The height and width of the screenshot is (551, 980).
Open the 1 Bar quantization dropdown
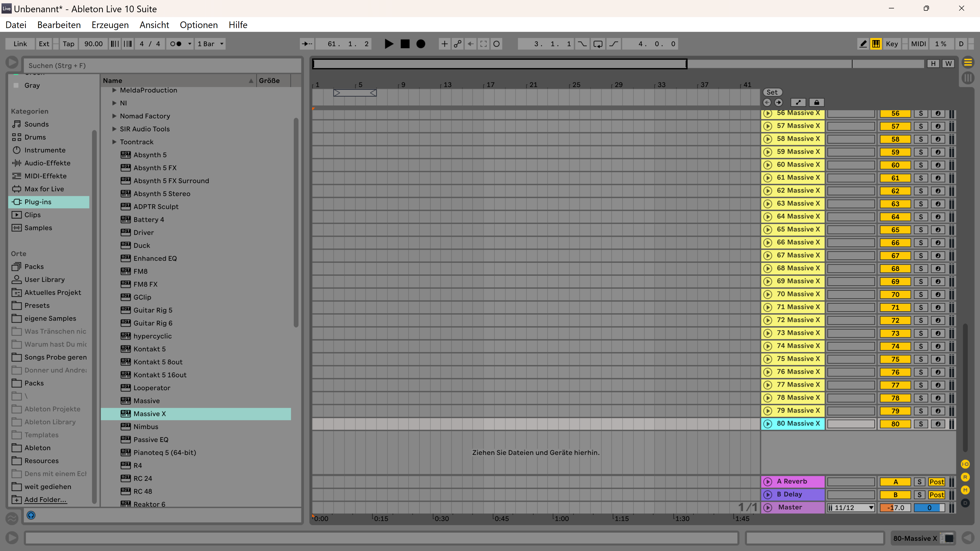tap(210, 44)
